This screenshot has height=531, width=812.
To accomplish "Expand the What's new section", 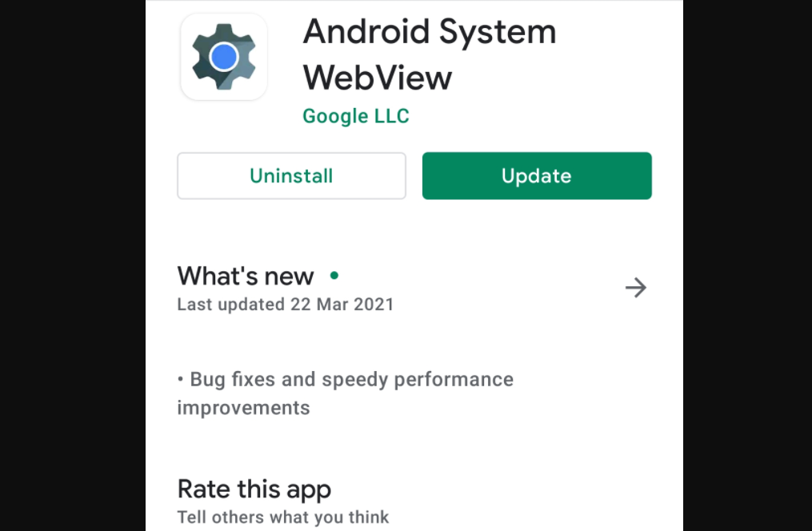I will tap(412, 288).
